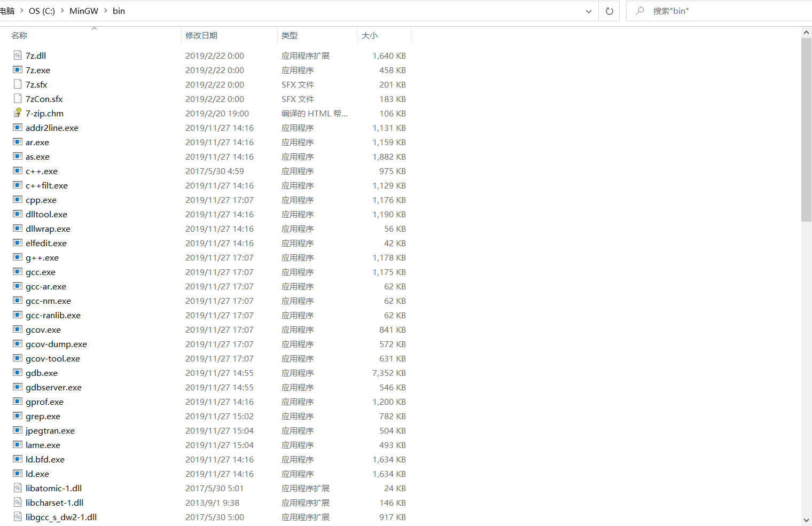Select the libatomic-1.dll icon
Screen dimensions: 812x526
[17, 488]
